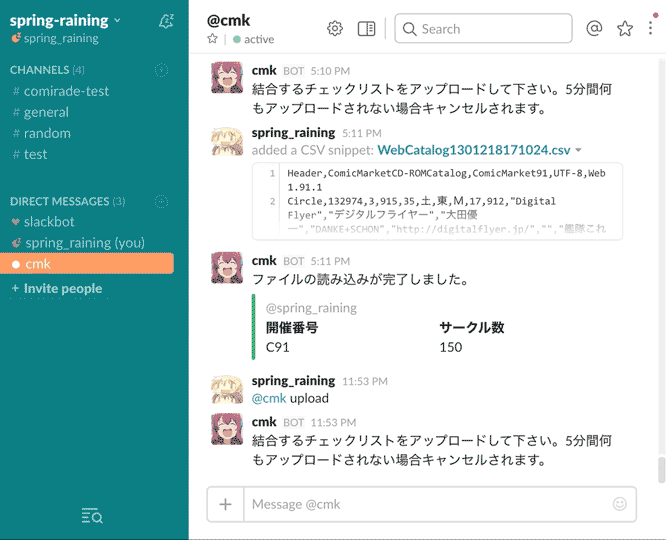Open the spring-raining team menu
666x540 pixels.
(x=65, y=20)
